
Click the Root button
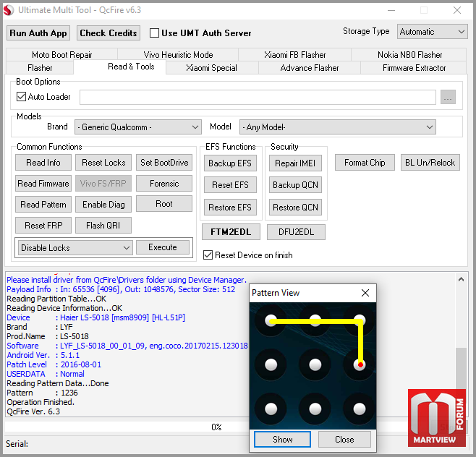click(x=164, y=204)
